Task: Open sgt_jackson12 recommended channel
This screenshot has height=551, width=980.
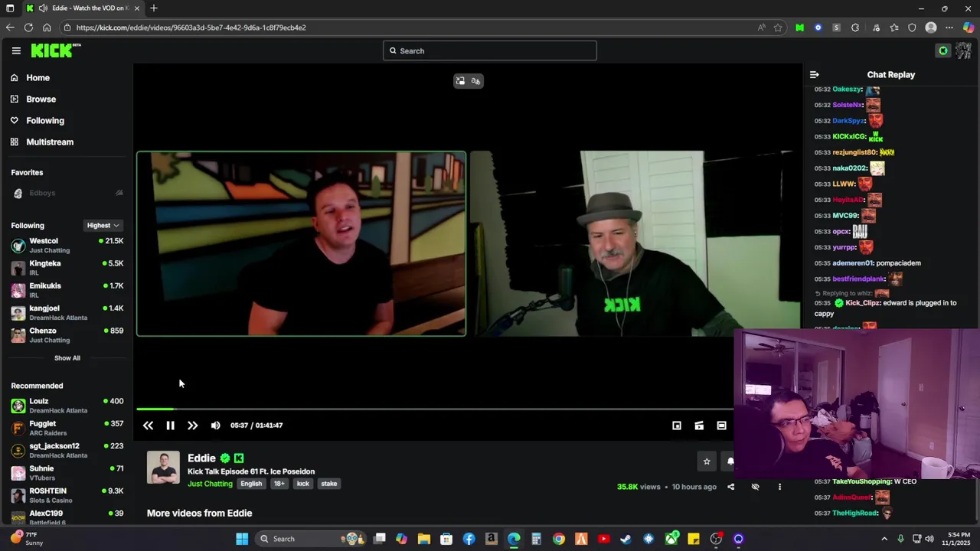Action: 67,450
